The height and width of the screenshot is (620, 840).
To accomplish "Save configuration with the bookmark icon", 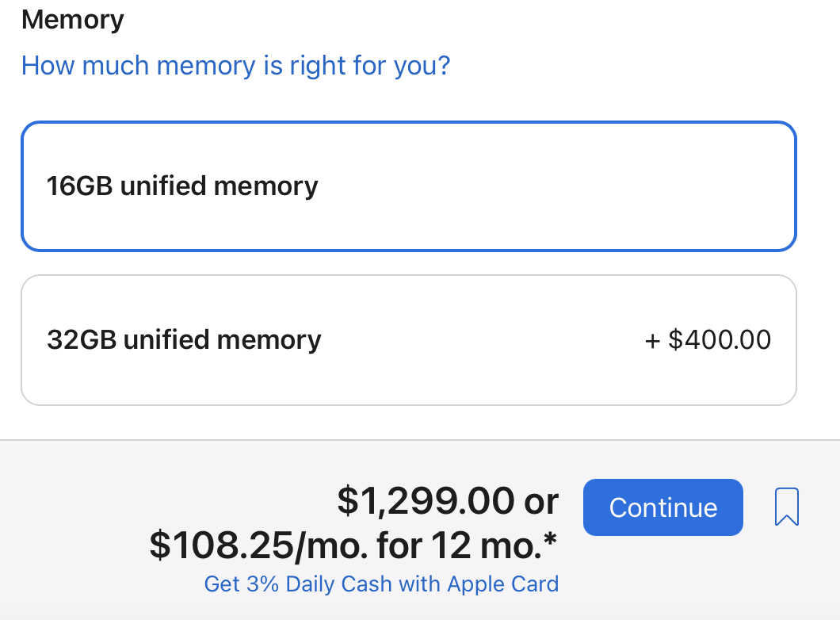I will [x=786, y=507].
